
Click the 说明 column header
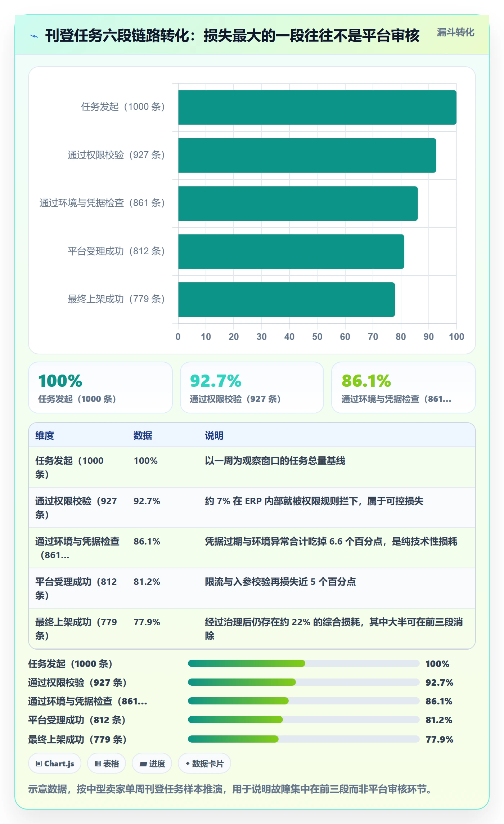coord(214,435)
